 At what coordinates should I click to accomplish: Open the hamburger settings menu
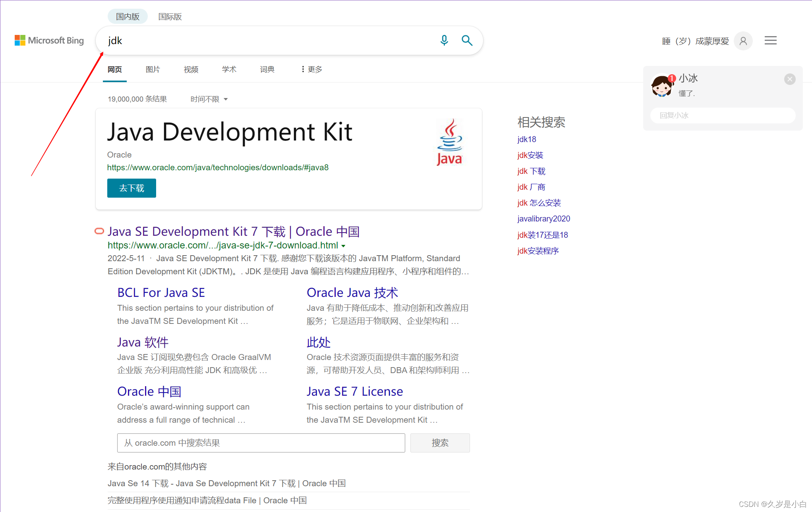point(770,40)
